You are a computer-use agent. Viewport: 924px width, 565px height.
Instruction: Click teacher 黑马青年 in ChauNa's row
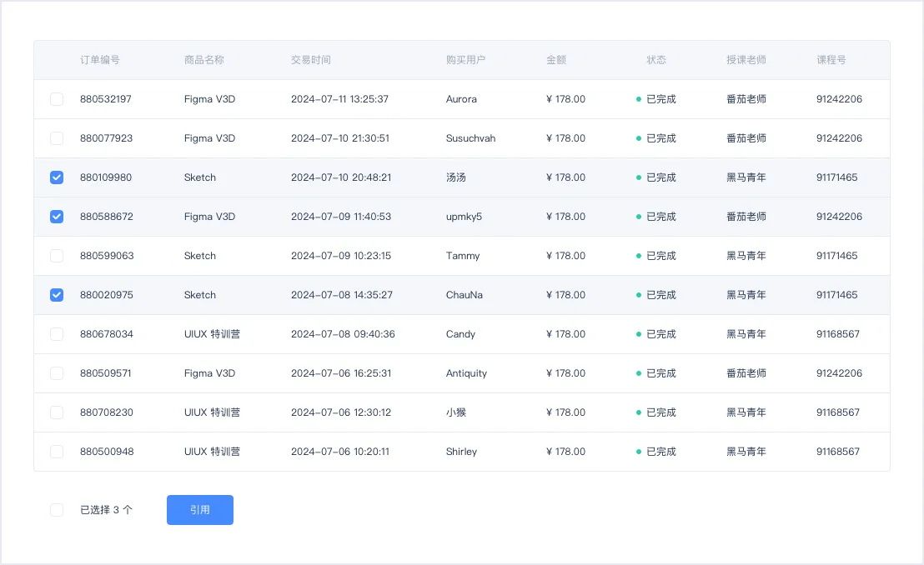[746, 295]
